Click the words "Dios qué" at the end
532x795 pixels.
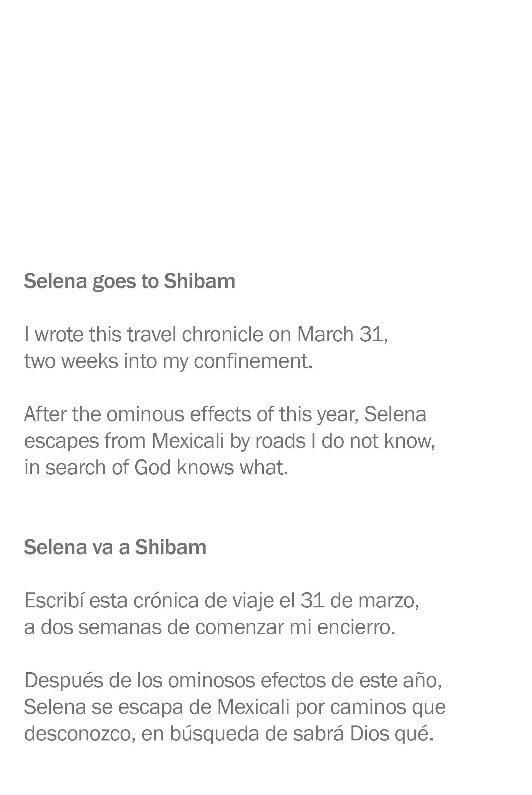(x=391, y=733)
